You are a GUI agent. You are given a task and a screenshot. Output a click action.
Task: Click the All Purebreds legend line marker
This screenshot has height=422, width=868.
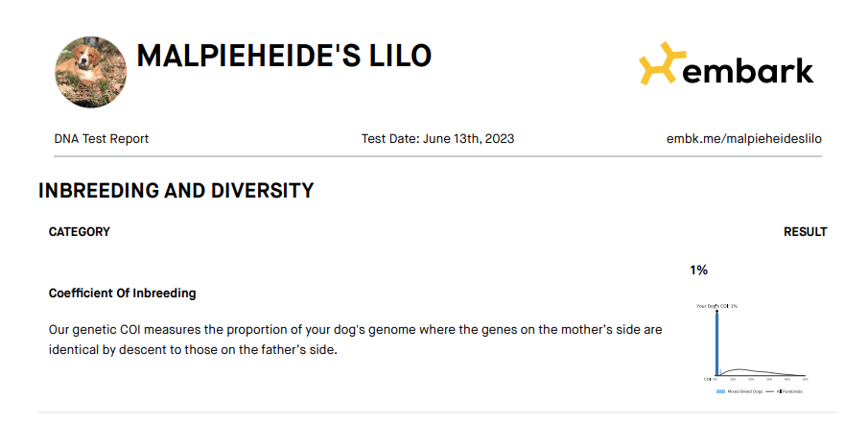click(x=767, y=392)
